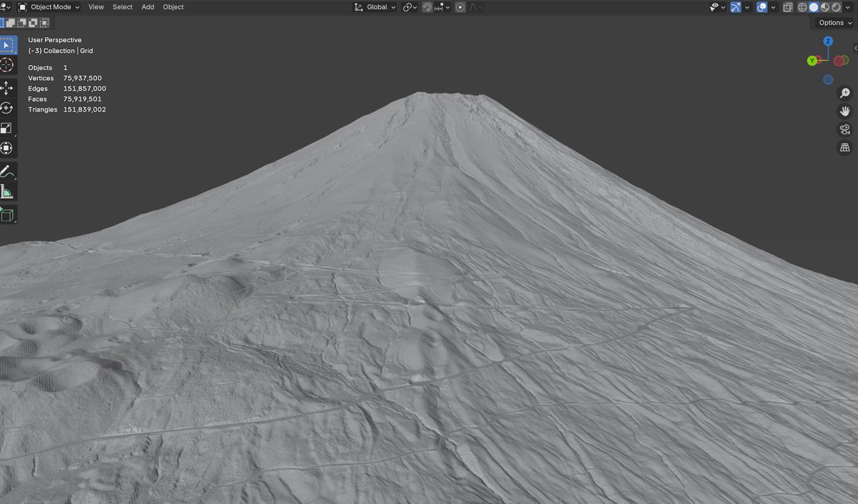Click the red X axis circle on gizmo

pos(839,61)
